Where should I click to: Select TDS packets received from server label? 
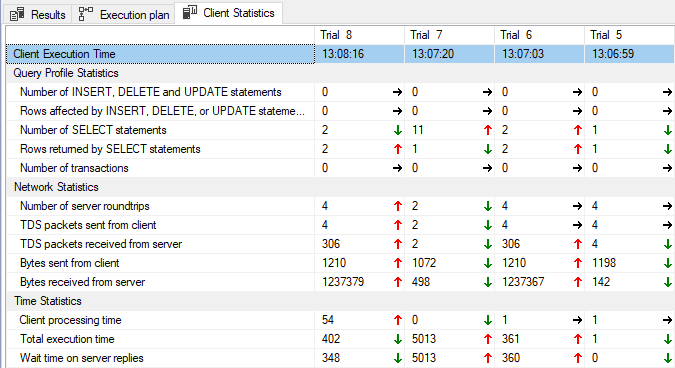[101, 244]
